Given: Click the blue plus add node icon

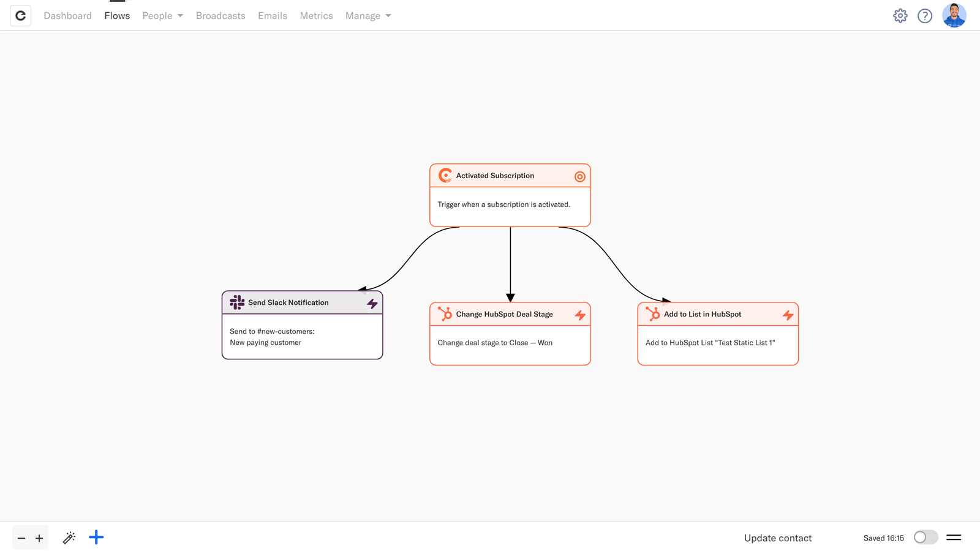Looking at the screenshot, I should tap(96, 538).
